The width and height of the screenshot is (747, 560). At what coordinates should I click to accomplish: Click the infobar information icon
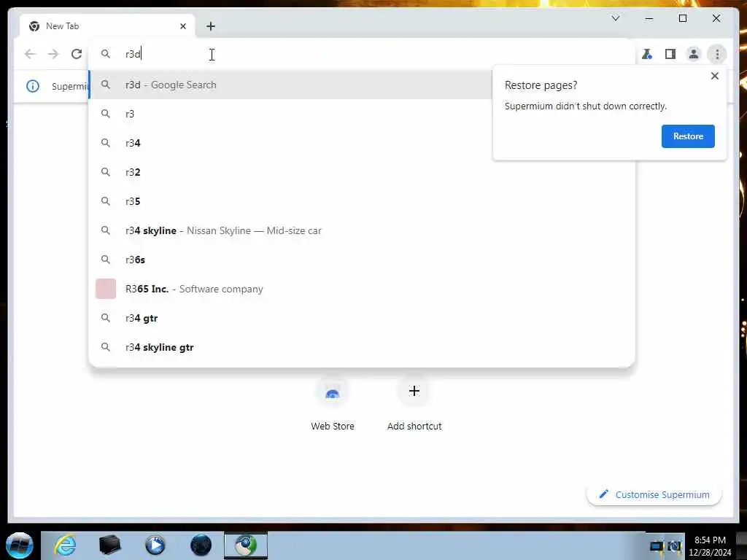(33, 86)
